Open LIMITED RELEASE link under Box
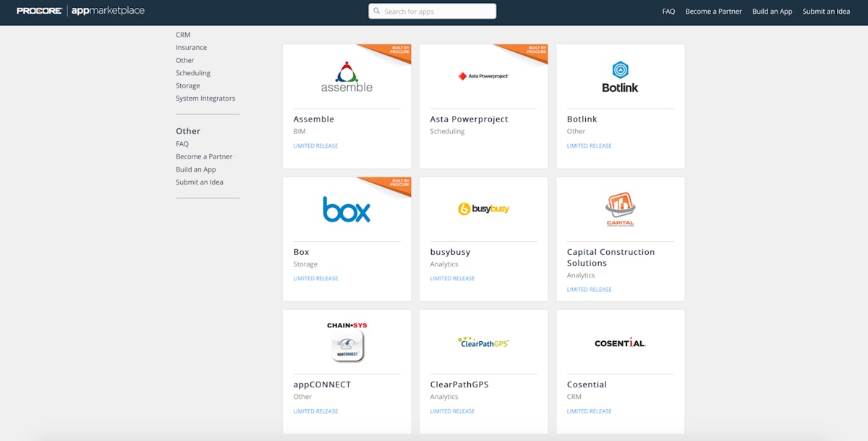Screen dimensions: 868x441 pos(315,278)
